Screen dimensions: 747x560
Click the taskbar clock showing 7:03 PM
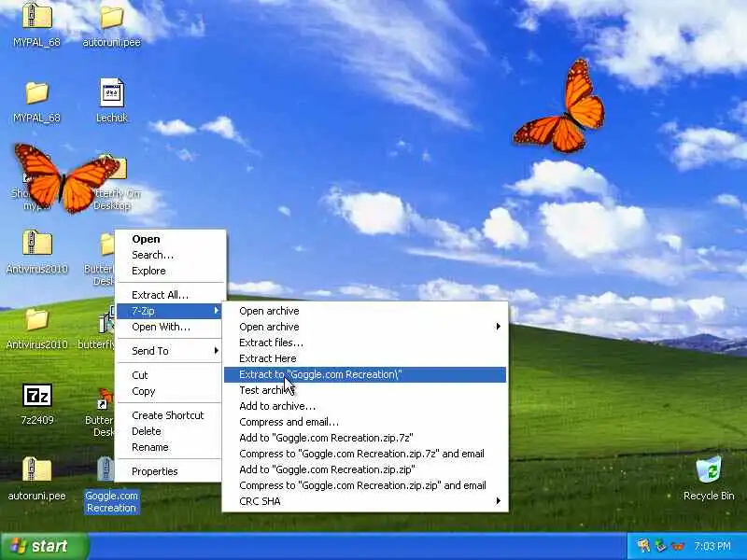712,546
